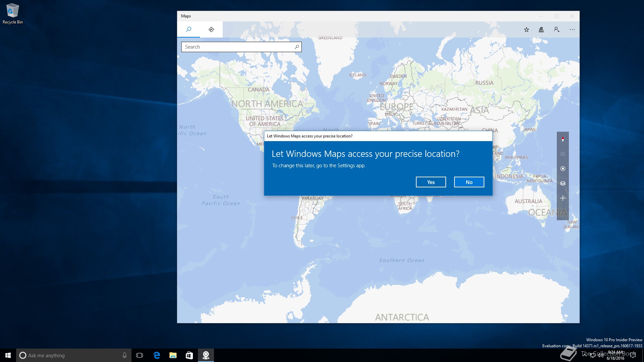The image size is (644, 362).
Task: Click the EUROPE map label
Action: (396, 107)
